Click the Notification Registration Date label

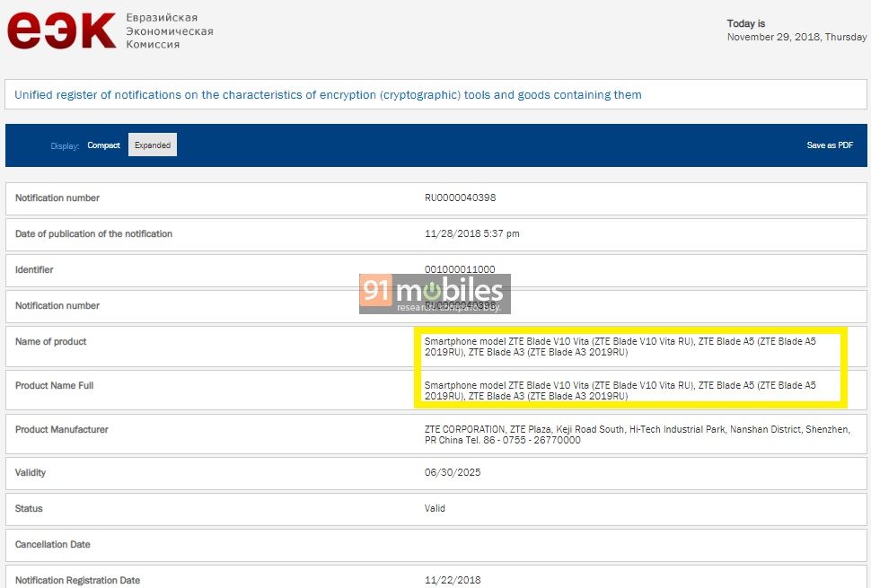pyautogui.click(x=77, y=580)
